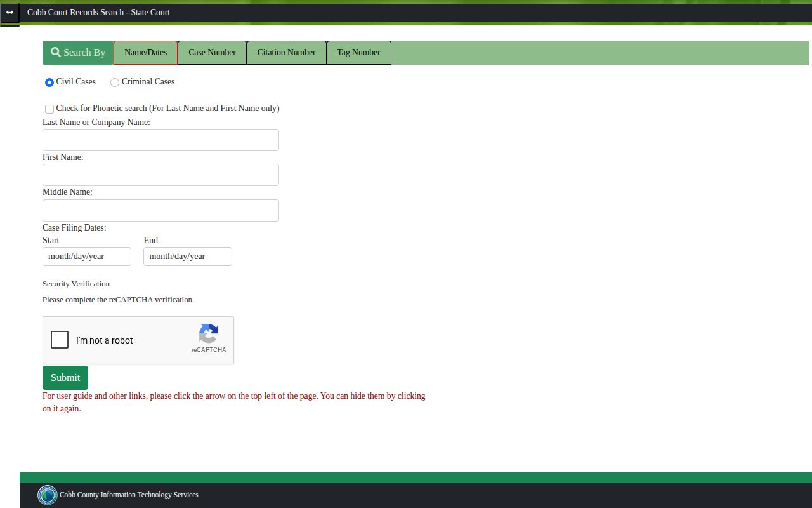Screen dimensions: 812x508
Task: Enable the Phonetic search checkbox
Action: (x=49, y=109)
